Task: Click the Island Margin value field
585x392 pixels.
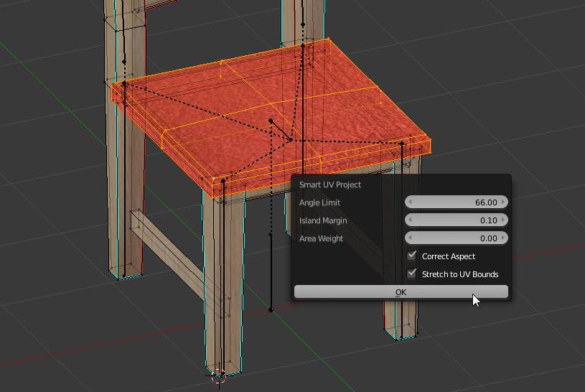Action: coord(457,220)
